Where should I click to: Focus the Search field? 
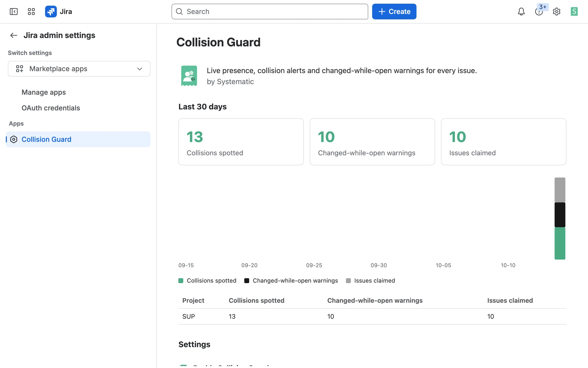(x=270, y=12)
